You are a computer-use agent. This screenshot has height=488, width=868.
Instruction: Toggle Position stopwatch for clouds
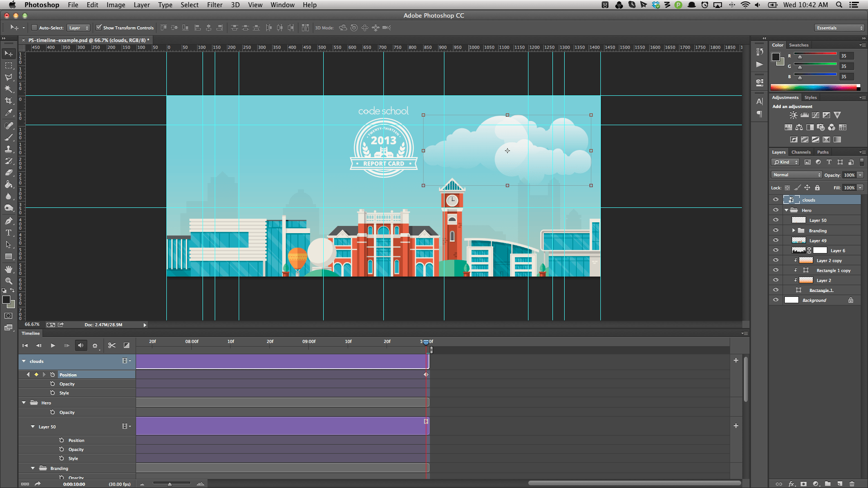coord(52,375)
